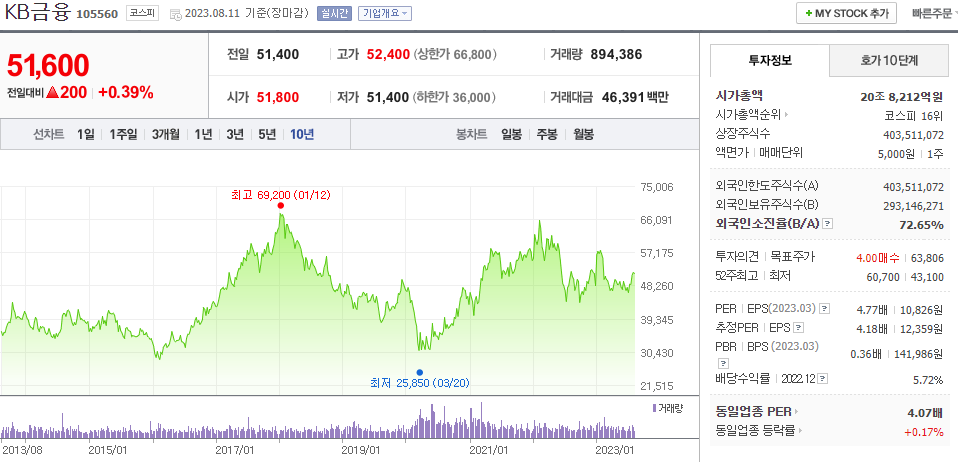Viewport: 958px width, 462px height.
Task: Click arrow icon beside 시가총액순위
Action: click(786, 114)
